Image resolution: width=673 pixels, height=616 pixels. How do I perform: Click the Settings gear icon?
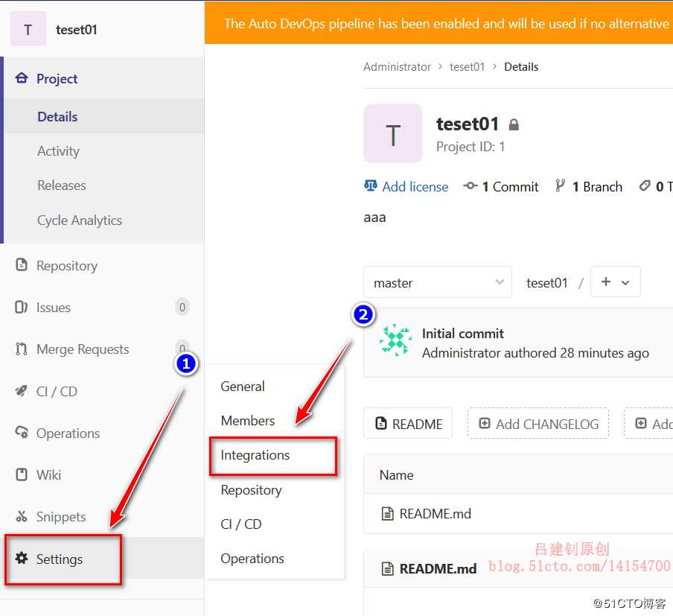click(22, 559)
